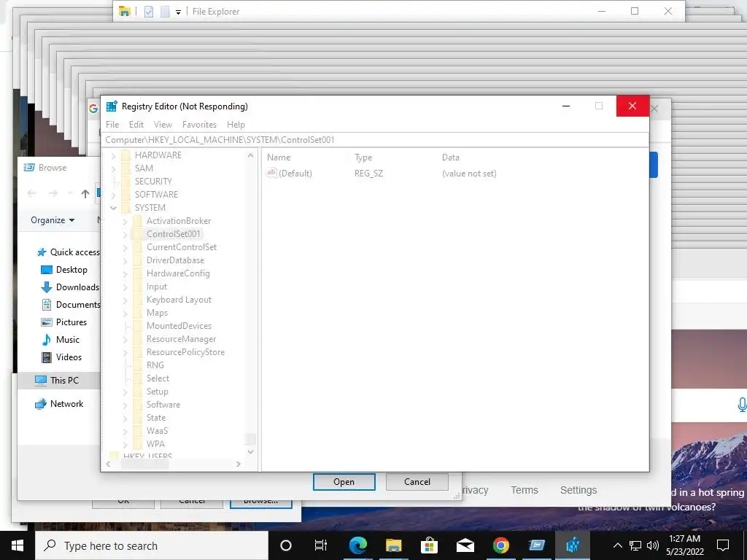Collapse the SYSTEM registry key
Viewport: 747px width, 560px height.
113,208
